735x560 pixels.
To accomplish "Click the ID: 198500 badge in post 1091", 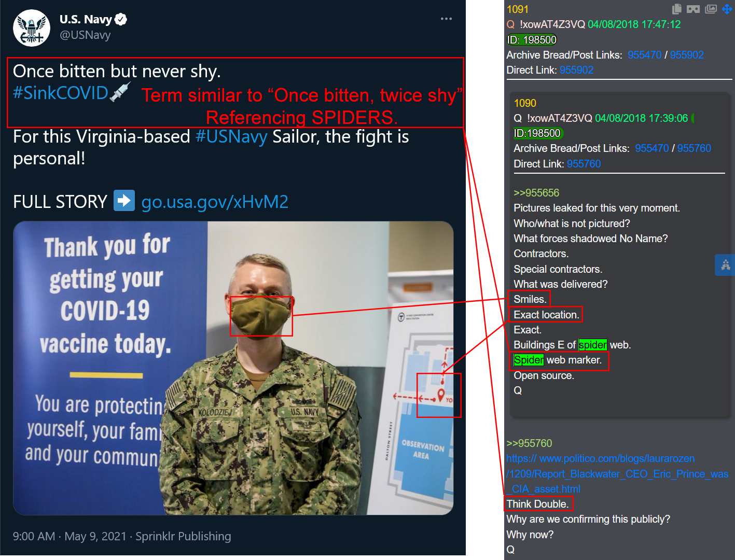I will (x=532, y=40).
